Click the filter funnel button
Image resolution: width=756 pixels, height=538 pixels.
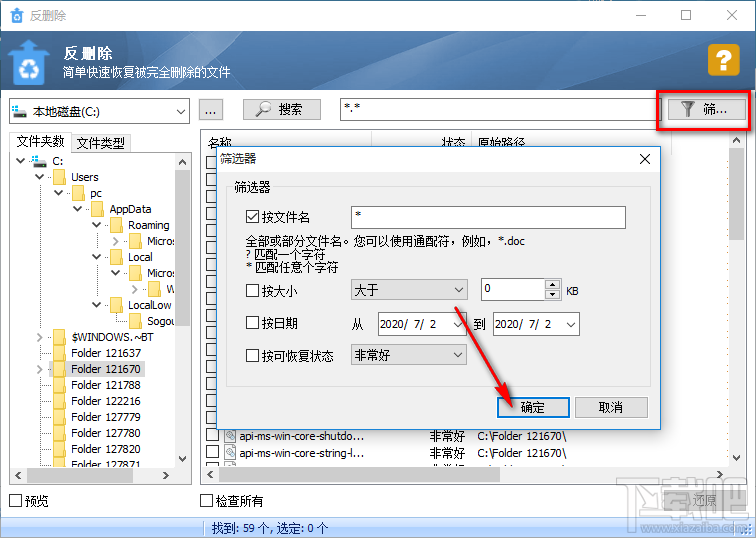click(x=706, y=109)
